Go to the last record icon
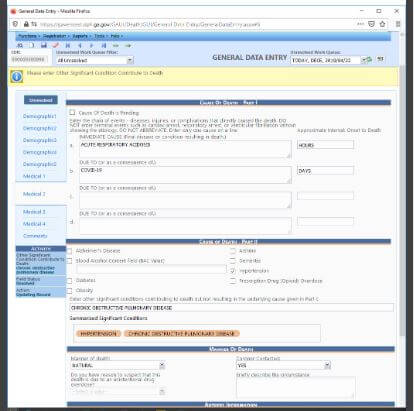This screenshot has width=414, height=411. click(x=104, y=45)
